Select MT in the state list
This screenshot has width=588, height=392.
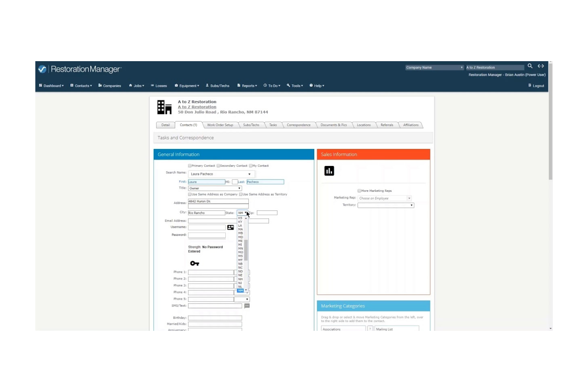click(x=240, y=260)
